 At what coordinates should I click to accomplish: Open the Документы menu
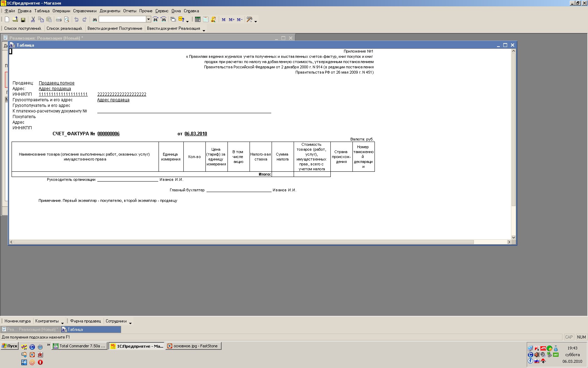[110, 11]
